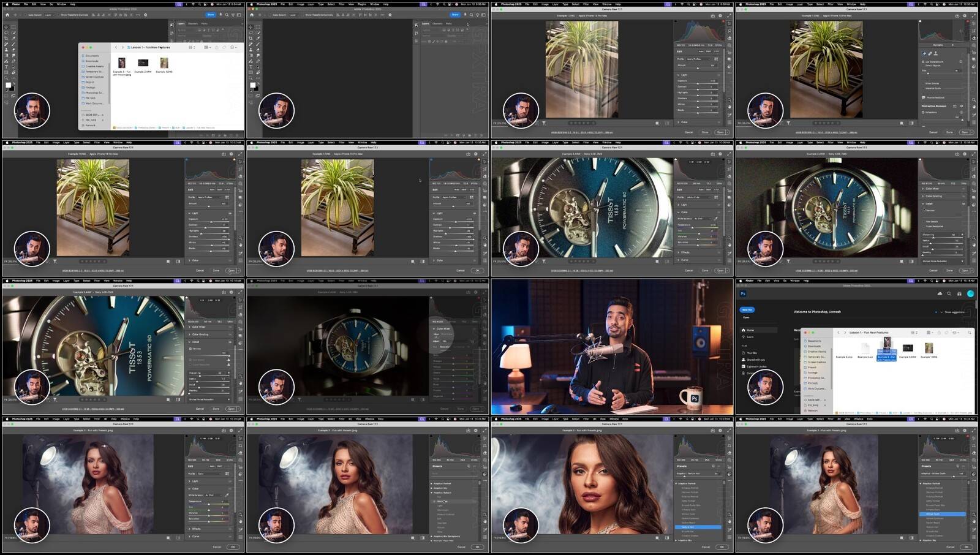Toggle Visualize Spots checkbox in Remove panel
Viewport: 980px width, 555px height.
pyautogui.click(x=923, y=88)
